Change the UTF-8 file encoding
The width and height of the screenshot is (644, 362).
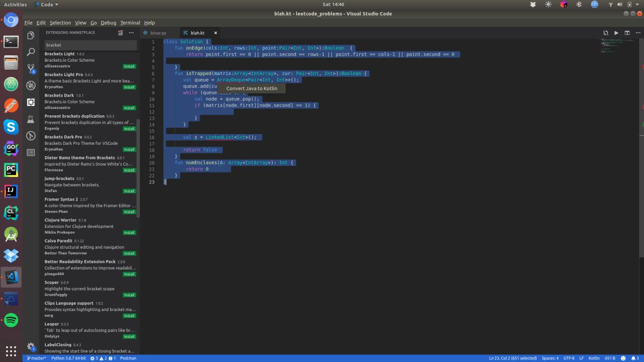point(569,358)
